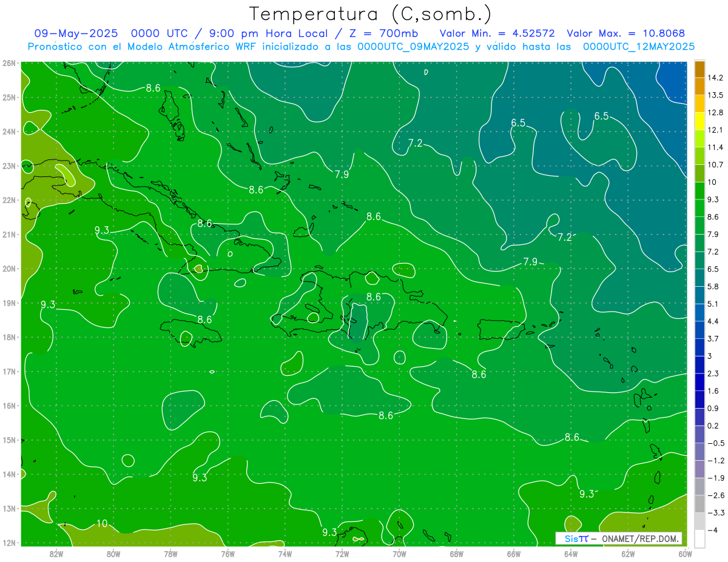Click the longitude label "76W"
Viewport: 728px width, 562px height.
[227, 554]
